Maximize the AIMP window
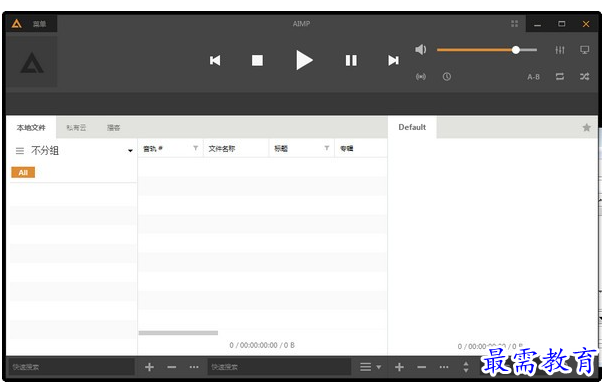 561,24
